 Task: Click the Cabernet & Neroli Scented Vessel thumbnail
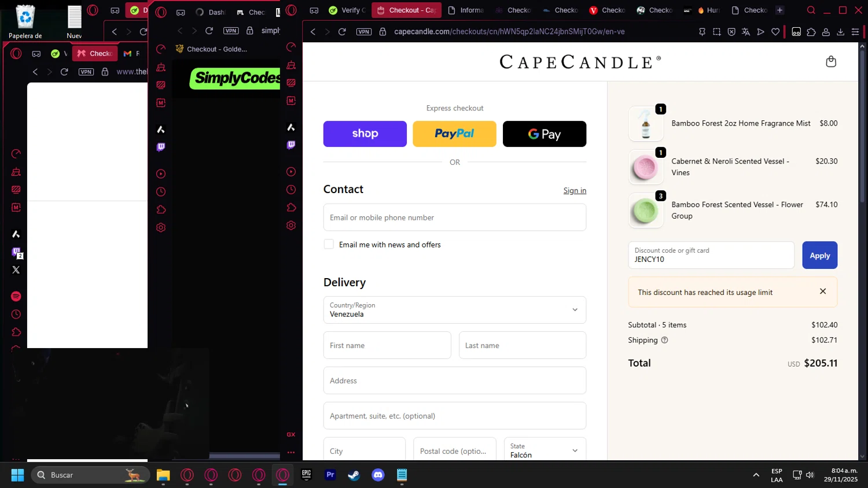point(646,167)
